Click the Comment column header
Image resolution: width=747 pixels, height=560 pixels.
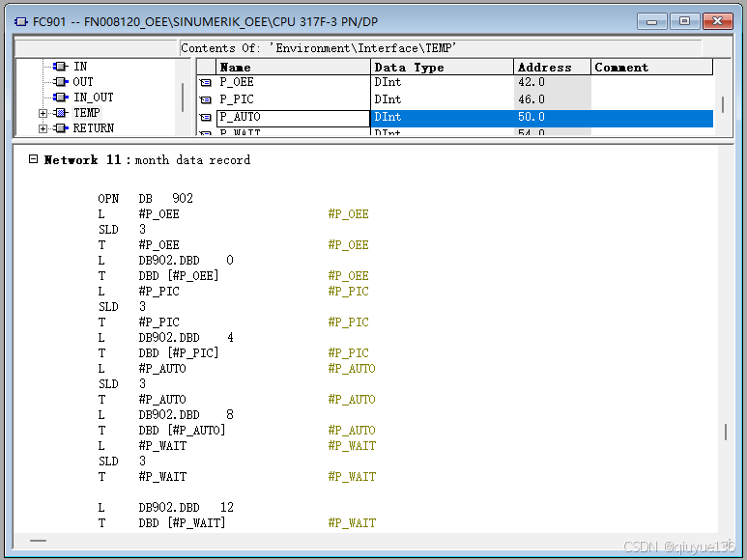651,67
